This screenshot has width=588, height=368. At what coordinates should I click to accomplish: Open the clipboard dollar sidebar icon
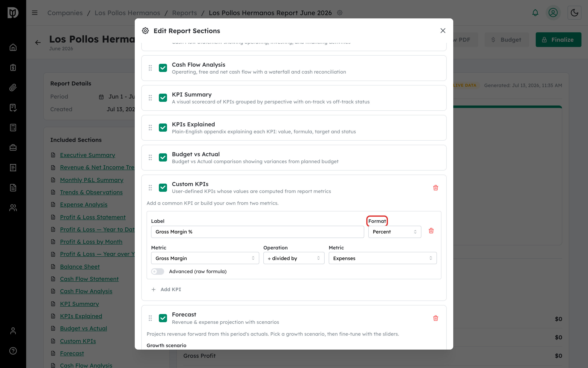[x=13, y=67]
